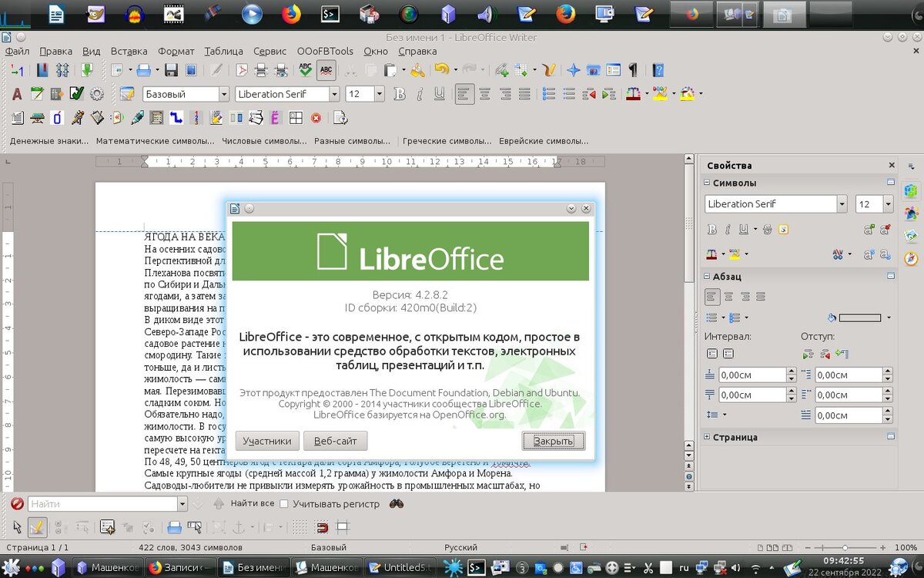Click Греческие символы... toolbar button
This screenshot has width=924, height=578.
pos(447,141)
